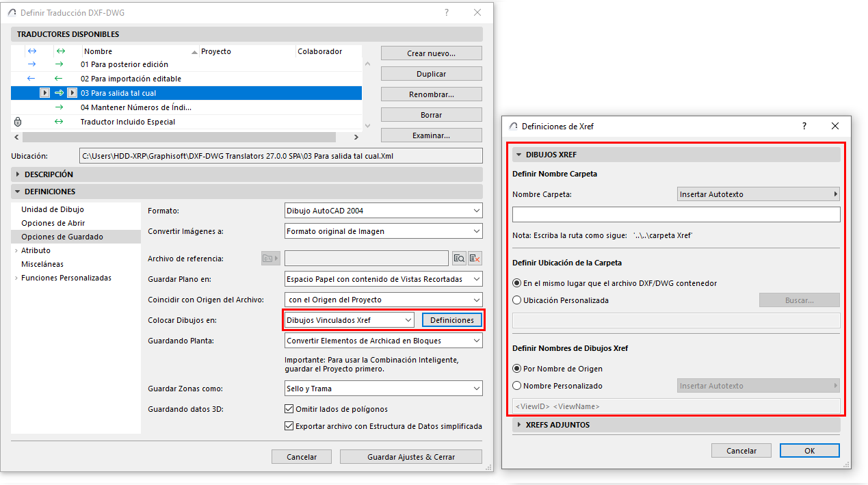The width and height of the screenshot is (868, 485).
Task: Expand the Atributo tree item
Action: click(x=16, y=250)
